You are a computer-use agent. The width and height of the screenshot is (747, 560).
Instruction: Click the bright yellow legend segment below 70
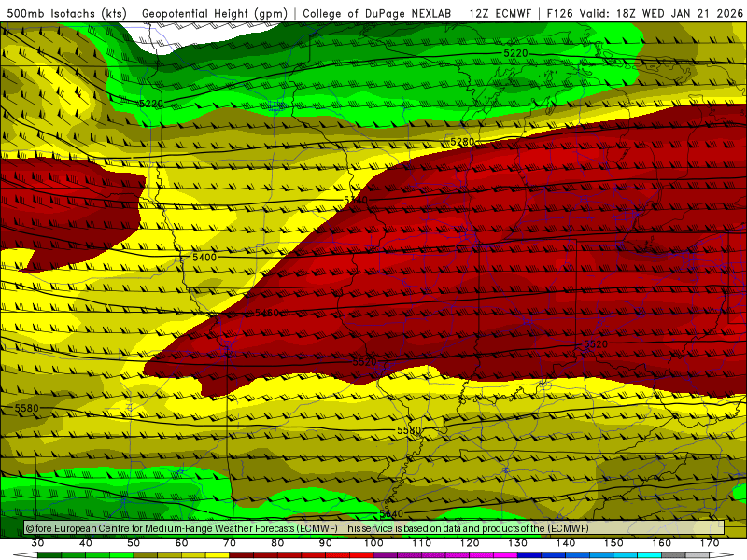click(x=218, y=555)
